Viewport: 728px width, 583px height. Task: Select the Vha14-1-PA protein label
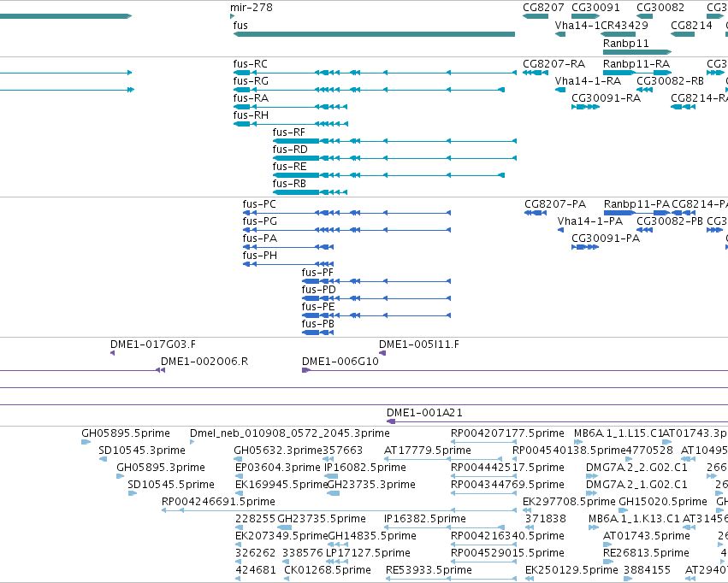[589, 221]
